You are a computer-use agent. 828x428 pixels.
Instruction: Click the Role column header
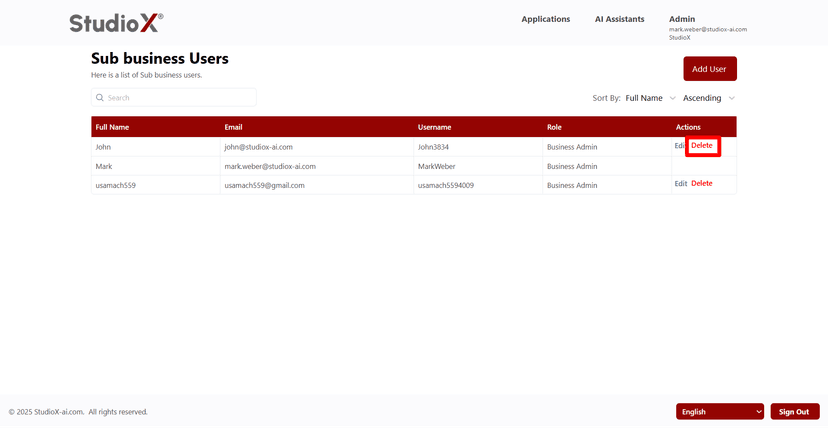click(x=554, y=127)
